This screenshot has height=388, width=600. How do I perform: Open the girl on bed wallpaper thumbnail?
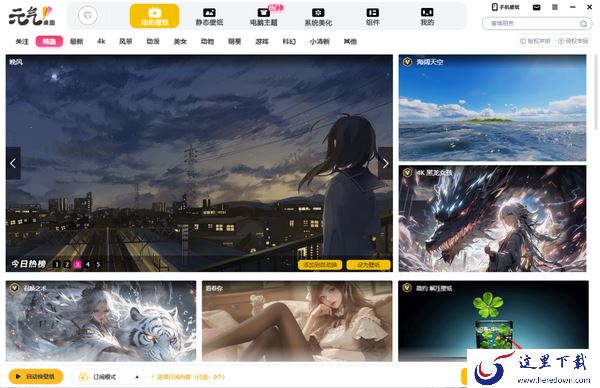coord(297,321)
